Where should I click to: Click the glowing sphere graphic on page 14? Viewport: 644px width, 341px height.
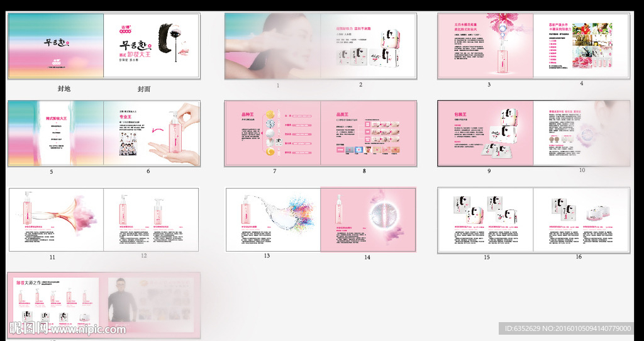point(383,216)
